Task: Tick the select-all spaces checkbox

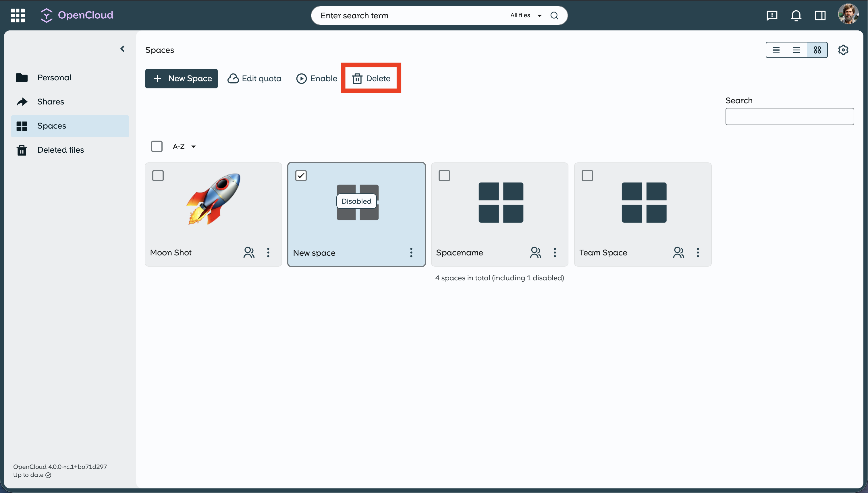Action: pyautogui.click(x=157, y=146)
